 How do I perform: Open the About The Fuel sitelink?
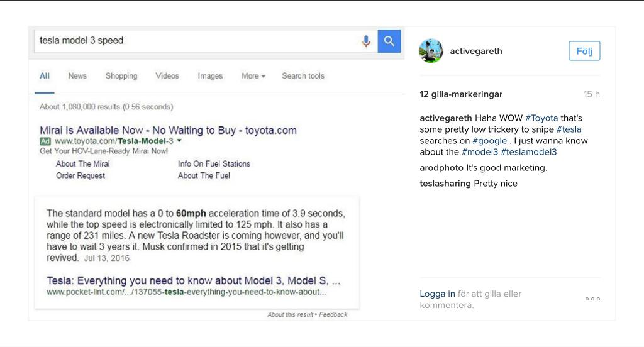204,176
